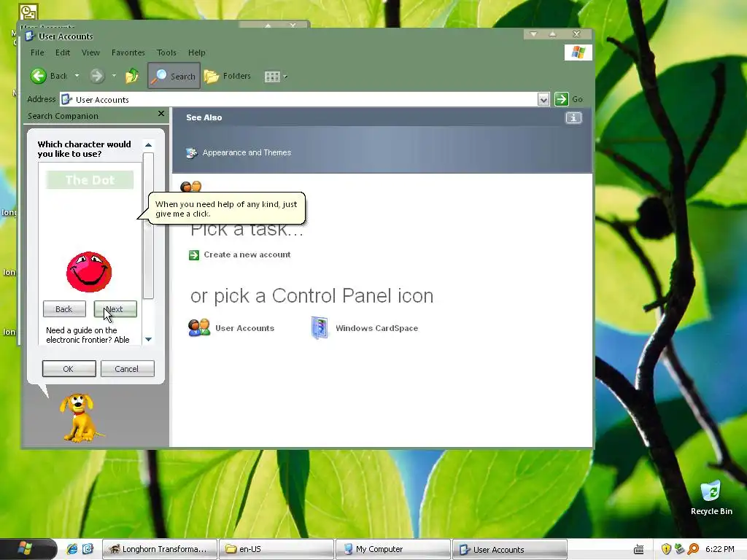
Task: Click the See Also info icon
Action: point(573,117)
